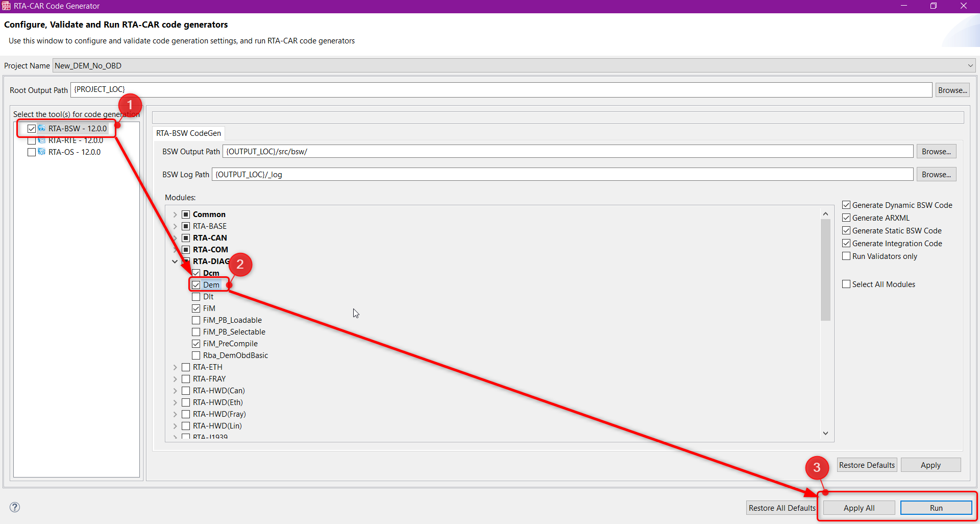
Task: Select the RTA-HWD(Lin) tree label
Action: coord(217,426)
